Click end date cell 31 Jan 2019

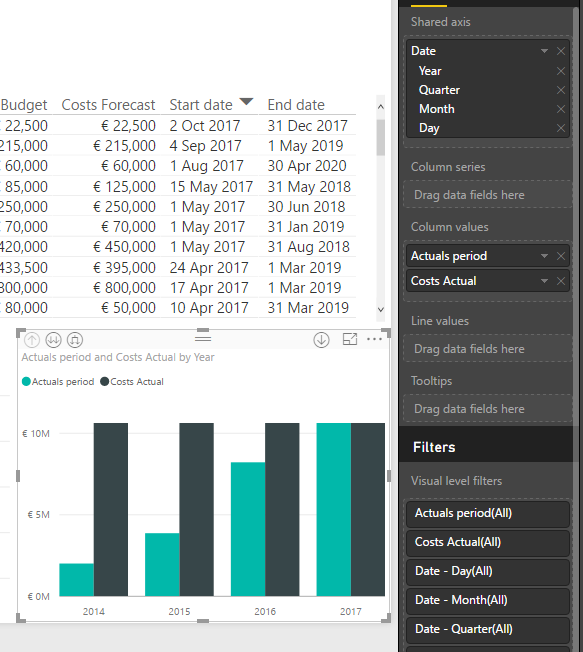tap(306, 227)
